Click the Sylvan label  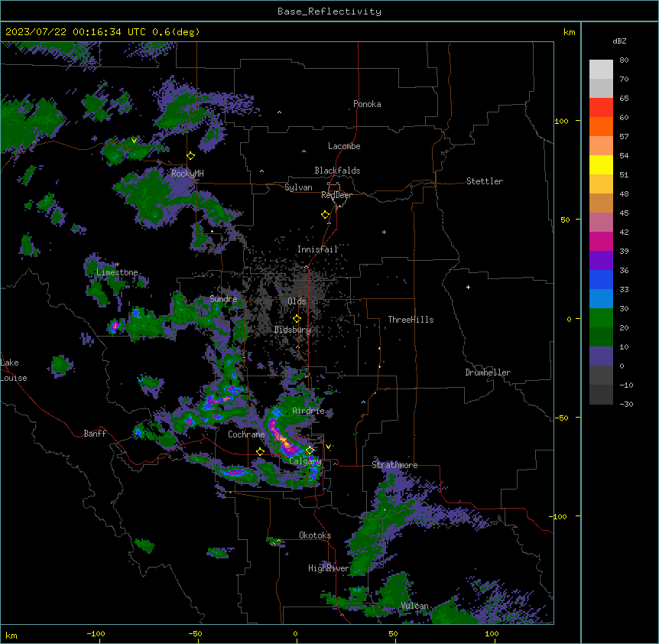(298, 187)
